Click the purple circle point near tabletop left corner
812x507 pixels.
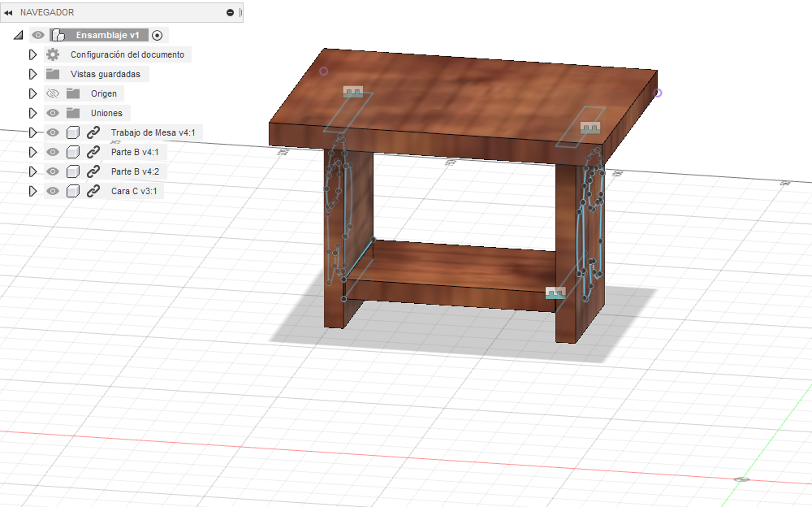324,71
